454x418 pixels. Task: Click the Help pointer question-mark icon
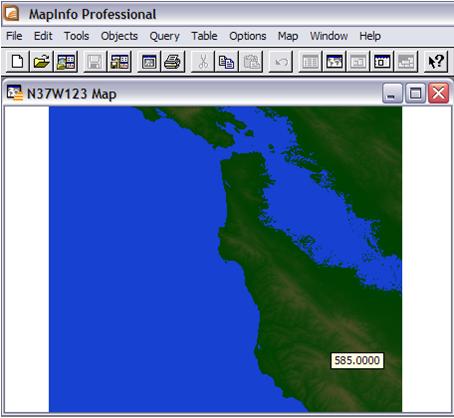click(436, 62)
